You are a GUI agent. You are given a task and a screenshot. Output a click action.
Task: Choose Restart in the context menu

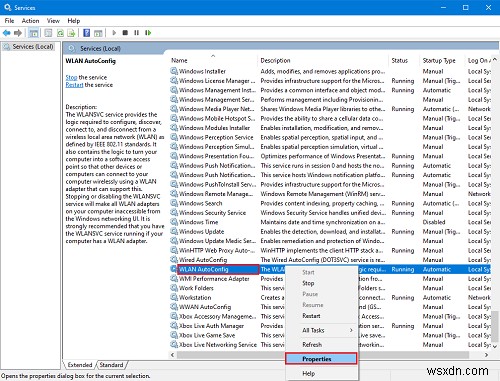(311, 316)
